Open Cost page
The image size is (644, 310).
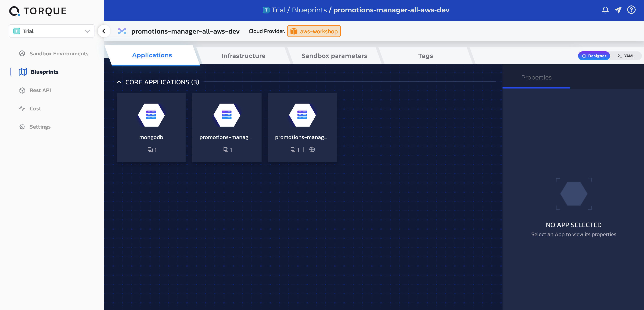coord(30,108)
